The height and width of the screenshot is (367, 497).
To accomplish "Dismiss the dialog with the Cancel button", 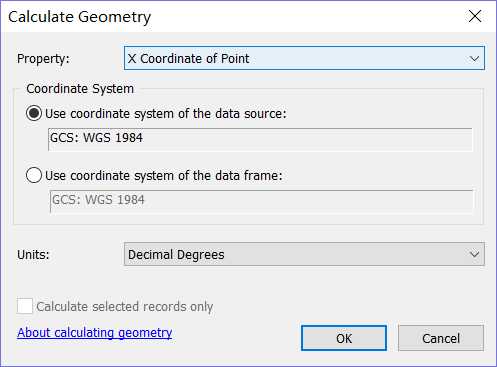I will coord(441,338).
